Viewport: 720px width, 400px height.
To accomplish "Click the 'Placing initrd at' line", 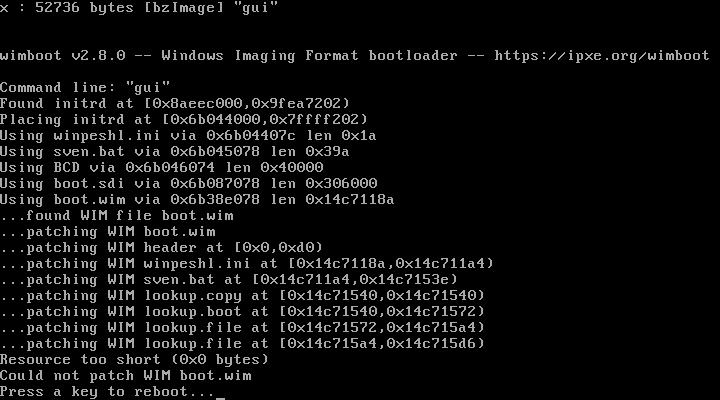I will click(184, 119).
